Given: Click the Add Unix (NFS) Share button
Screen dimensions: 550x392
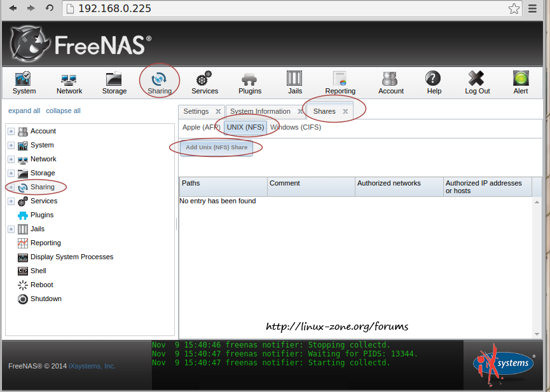Looking at the screenshot, I should click(x=216, y=147).
